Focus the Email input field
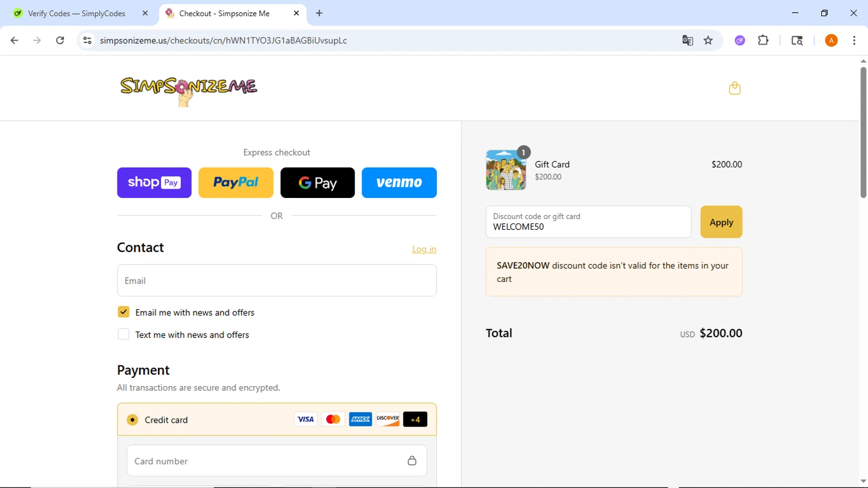Viewport: 868px width, 488px height. pyautogui.click(x=277, y=280)
